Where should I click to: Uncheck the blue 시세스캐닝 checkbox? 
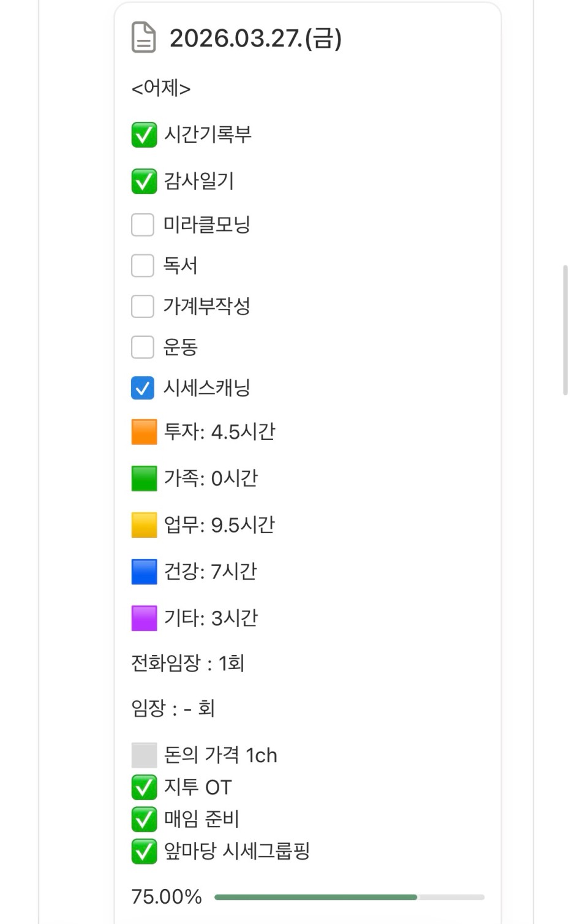tap(143, 388)
